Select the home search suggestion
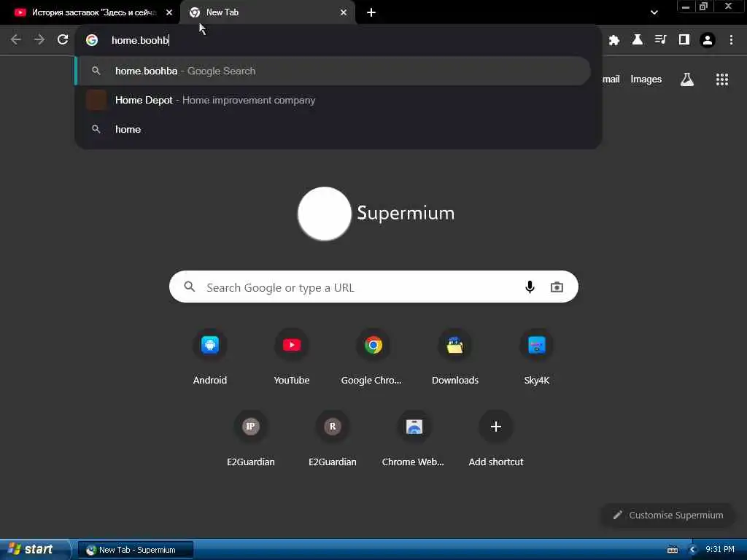This screenshot has width=747, height=560. [333, 129]
